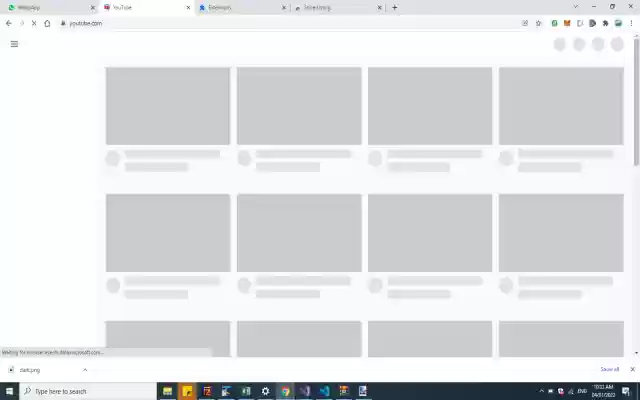Open a new browser tab
The image size is (640, 400).
[395, 7]
